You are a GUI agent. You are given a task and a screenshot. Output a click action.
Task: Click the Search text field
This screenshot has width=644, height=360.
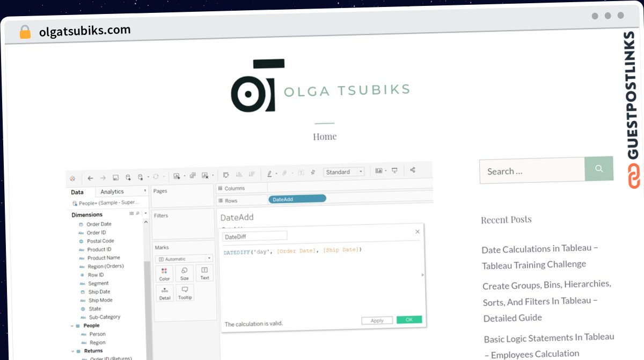(532, 171)
